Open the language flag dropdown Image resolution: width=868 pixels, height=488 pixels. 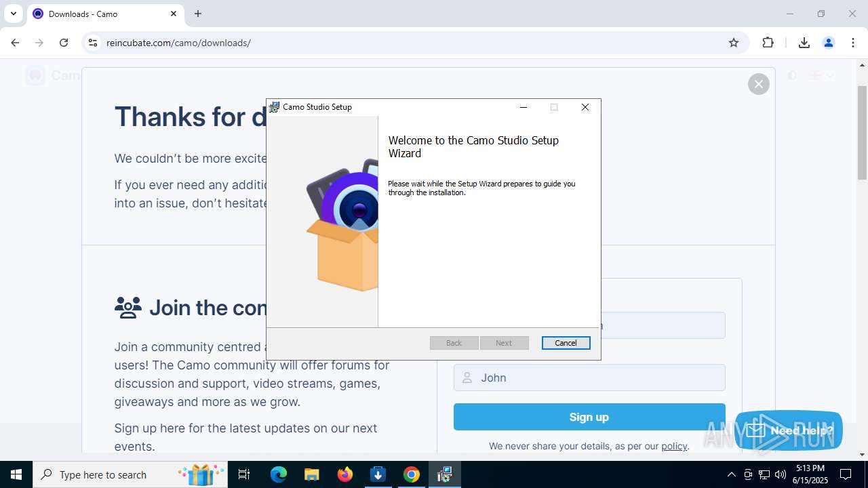(821, 75)
